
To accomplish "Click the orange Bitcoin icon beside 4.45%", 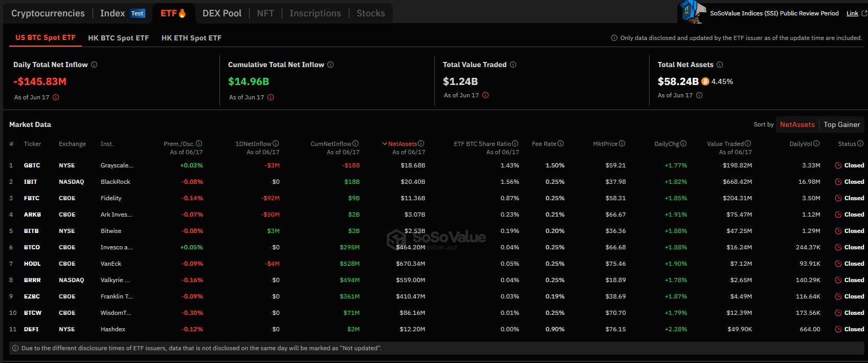I will coord(705,81).
